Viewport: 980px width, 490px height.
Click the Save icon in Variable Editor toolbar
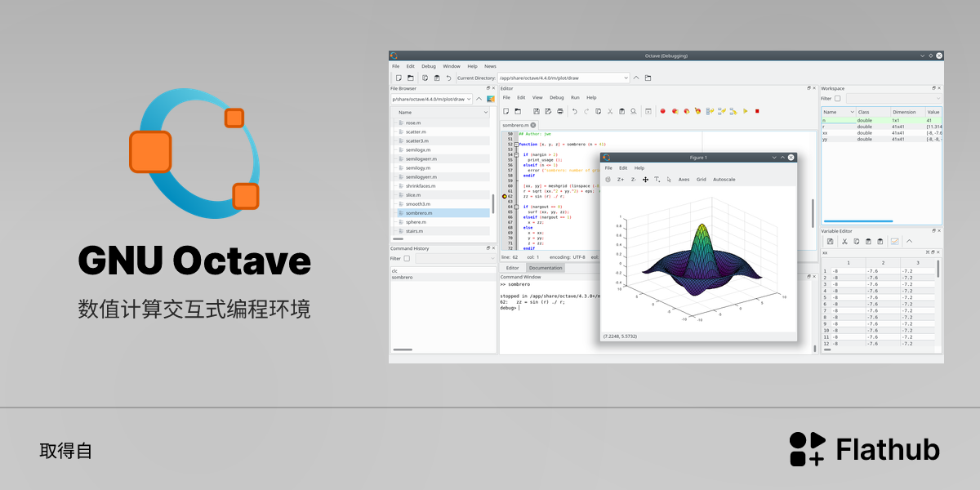tap(830, 242)
